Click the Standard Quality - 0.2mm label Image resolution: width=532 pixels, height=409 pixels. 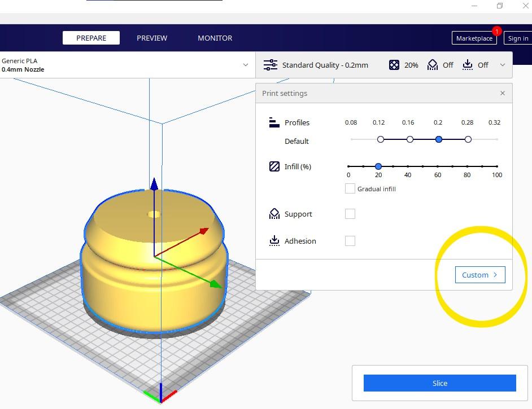click(325, 65)
